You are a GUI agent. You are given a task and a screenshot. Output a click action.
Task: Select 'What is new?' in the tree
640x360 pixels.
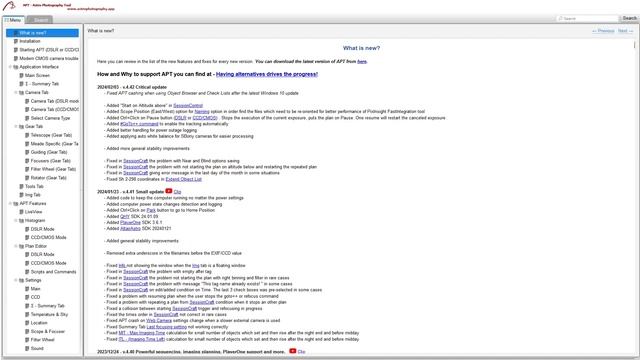tap(42, 33)
